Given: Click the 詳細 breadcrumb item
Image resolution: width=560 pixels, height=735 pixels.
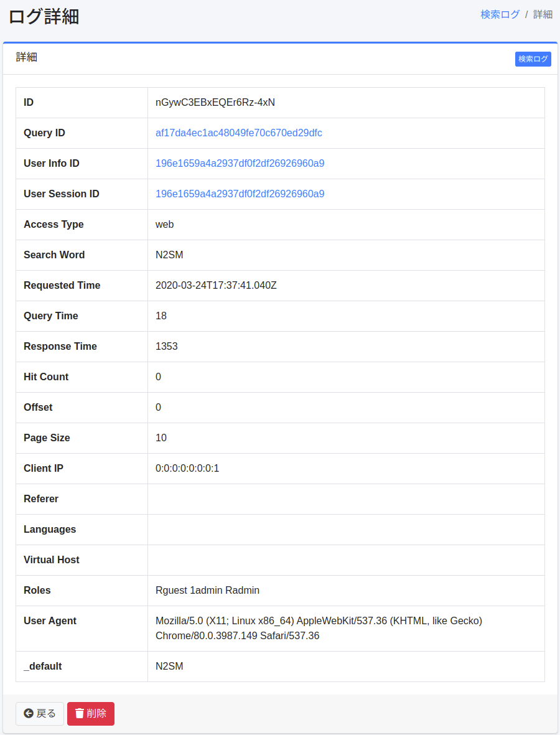Looking at the screenshot, I should (543, 14).
